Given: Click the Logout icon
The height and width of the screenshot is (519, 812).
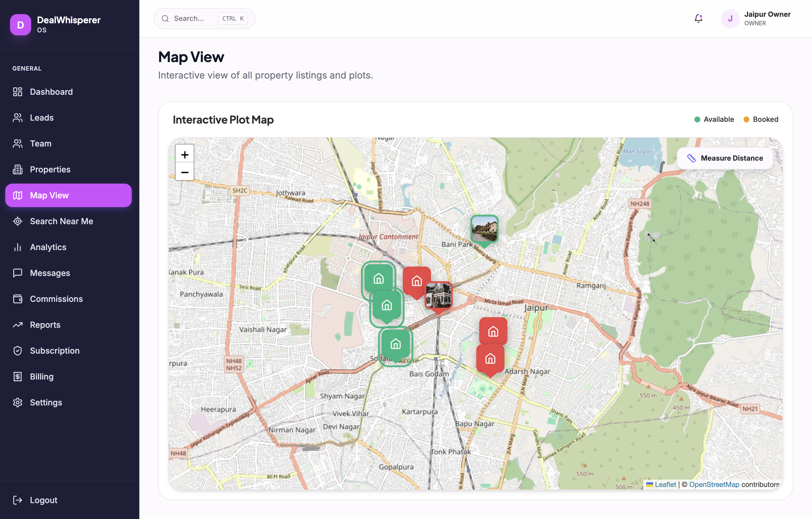Looking at the screenshot, I should (18, 500).
